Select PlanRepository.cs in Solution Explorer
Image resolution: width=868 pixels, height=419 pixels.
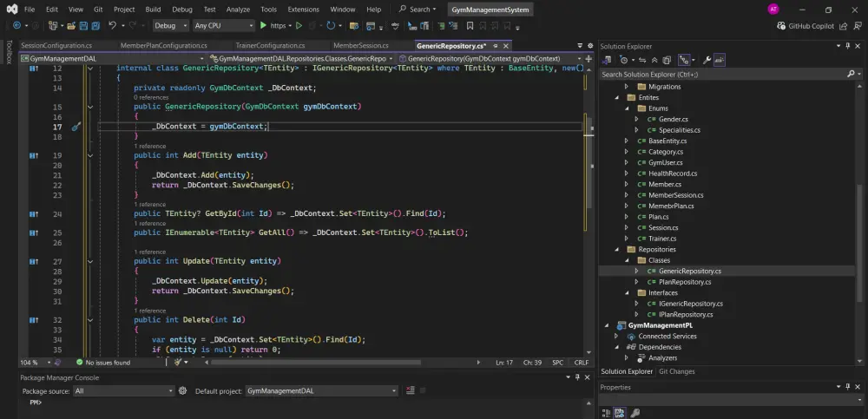click(x=685, y=282)
